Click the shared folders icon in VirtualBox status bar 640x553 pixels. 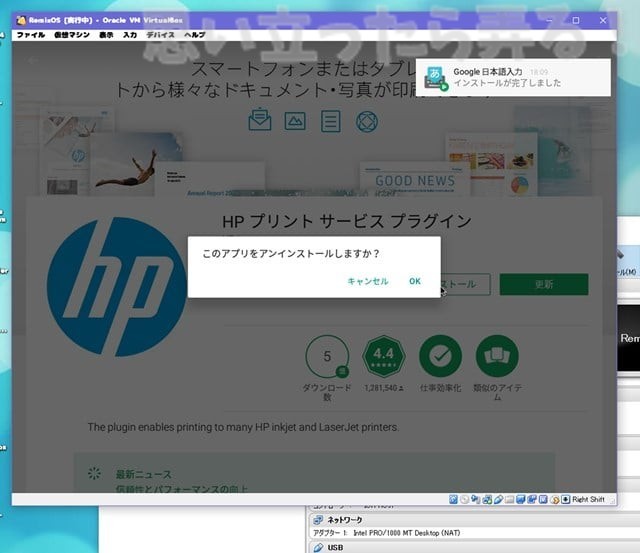click(509, 500)
